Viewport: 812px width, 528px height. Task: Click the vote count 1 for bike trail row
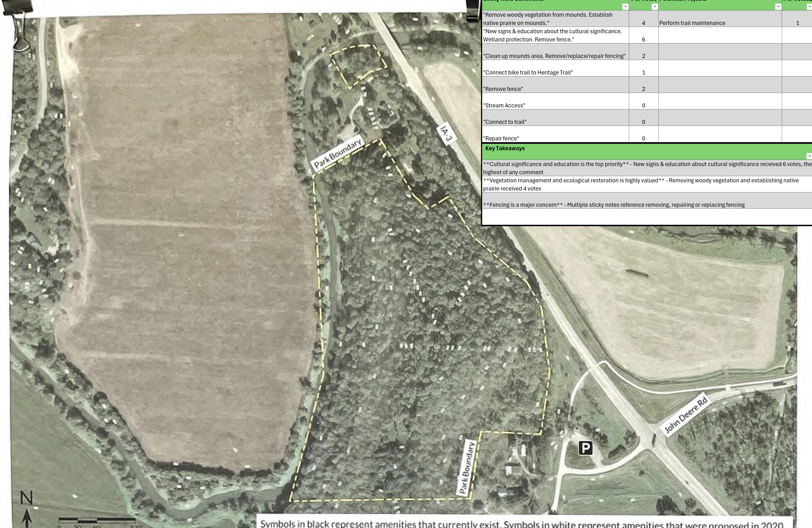[644, 68]
